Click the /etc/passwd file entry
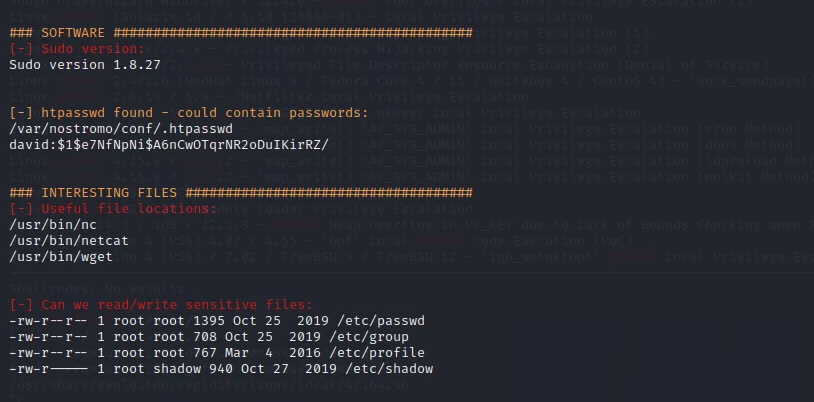This screenshot has height=402, width=814. coord(217,321)
